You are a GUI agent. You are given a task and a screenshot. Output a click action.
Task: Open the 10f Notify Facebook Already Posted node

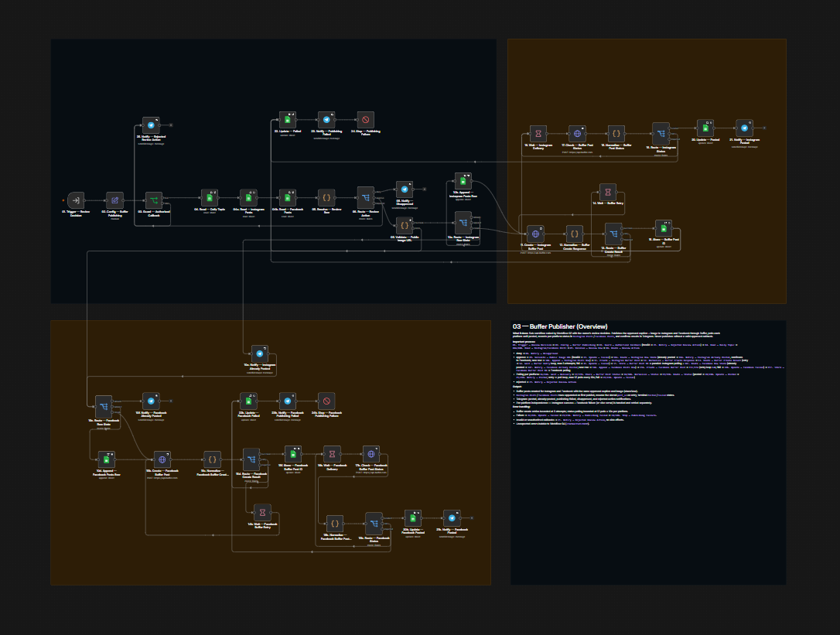pyautogui.click(x=151, y=401)
